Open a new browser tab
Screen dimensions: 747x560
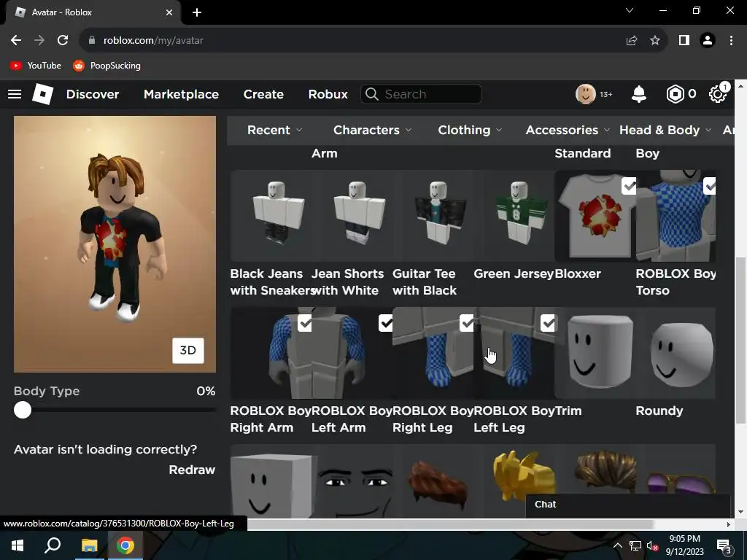(197, 12)
